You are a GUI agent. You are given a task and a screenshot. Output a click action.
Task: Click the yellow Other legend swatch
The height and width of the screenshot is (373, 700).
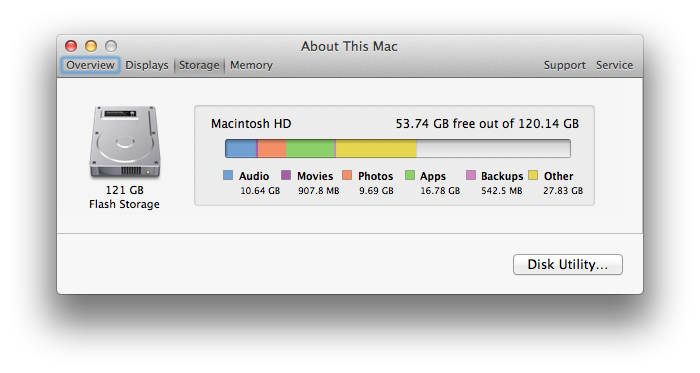533,175
